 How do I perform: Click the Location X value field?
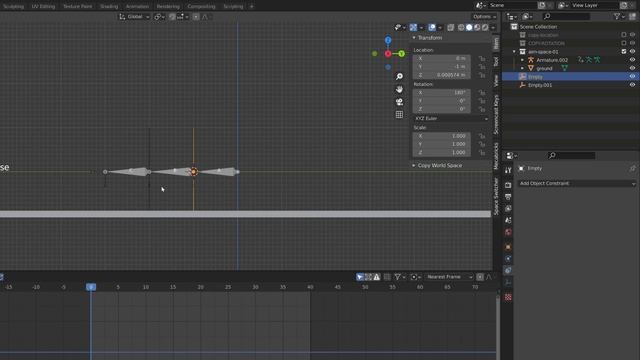pos(442,58)
